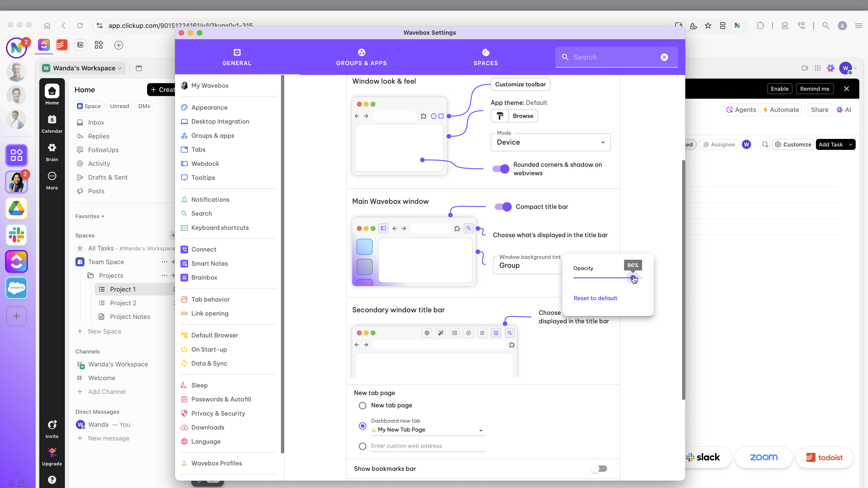Toggle Show bookmarks bar switch

click(599, 468)
